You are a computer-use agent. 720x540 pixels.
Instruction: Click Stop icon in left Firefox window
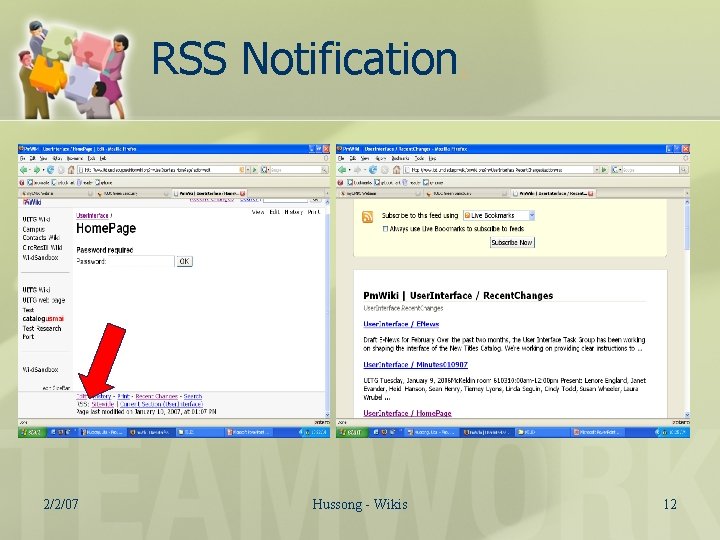click(x=61, y=170)
